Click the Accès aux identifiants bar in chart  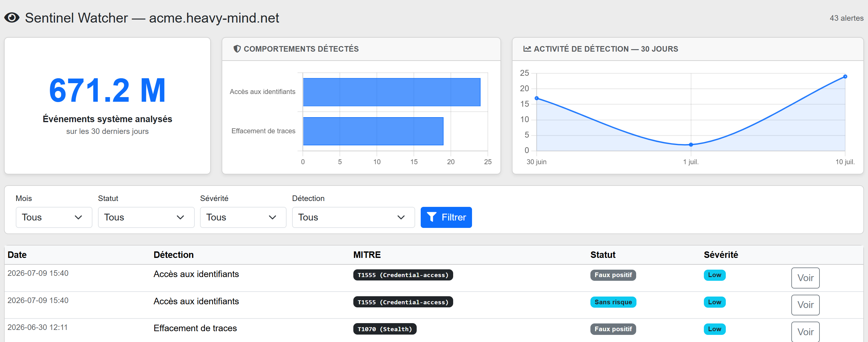(392, 92)
